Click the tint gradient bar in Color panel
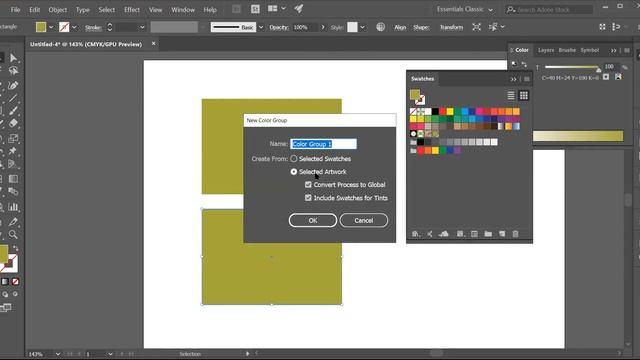Image resolution: width=640 pixels, height=360 pixels. 578,136
